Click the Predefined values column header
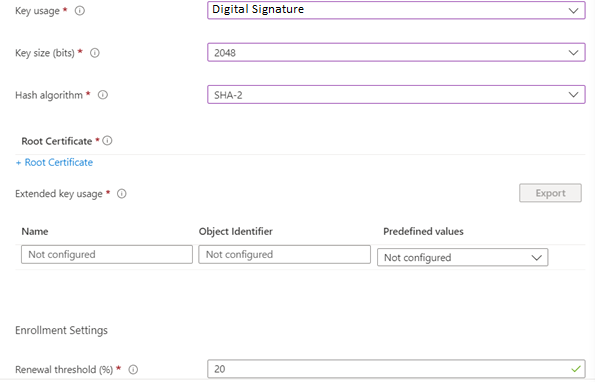This screenshot has width=595, height=382. tap(423, 231)
